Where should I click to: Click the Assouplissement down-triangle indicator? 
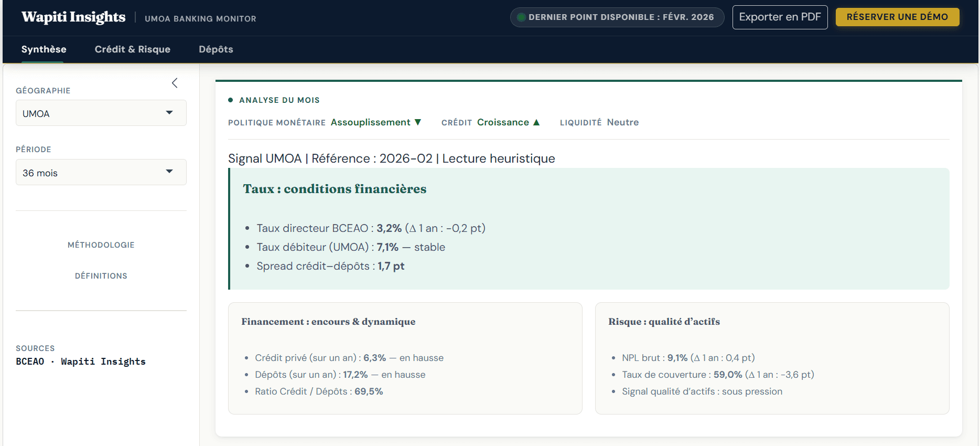(x=418, y=122)
